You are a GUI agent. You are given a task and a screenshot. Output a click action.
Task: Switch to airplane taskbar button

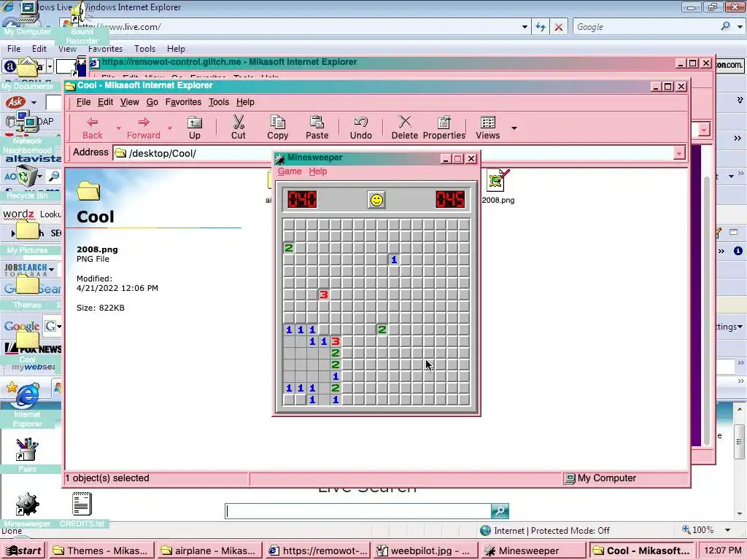(209, 551)
